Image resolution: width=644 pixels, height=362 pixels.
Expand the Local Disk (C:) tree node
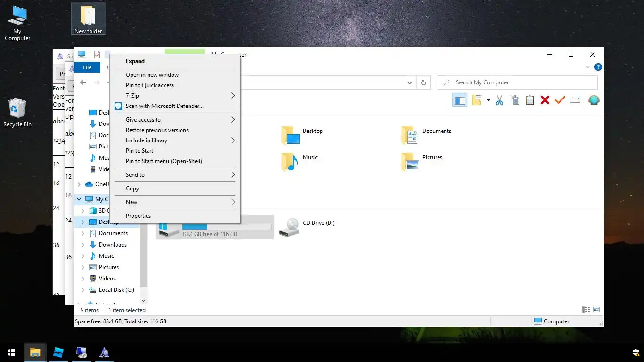coord(83,290)
